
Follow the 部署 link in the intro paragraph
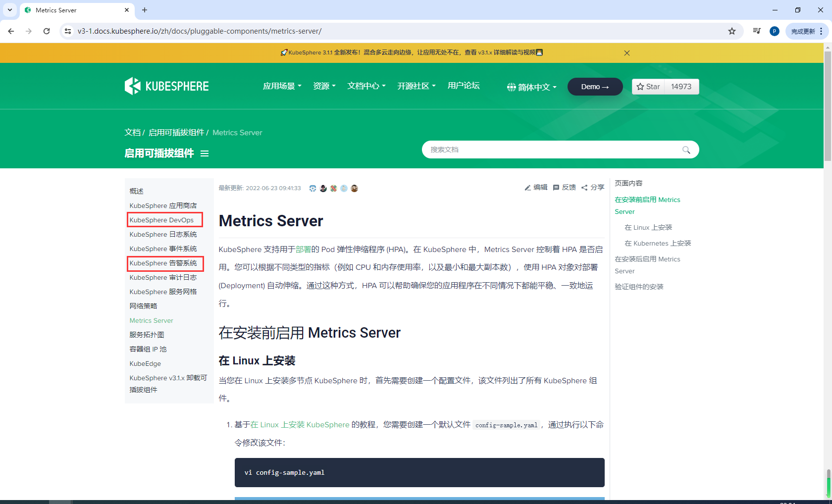pyautogui.click(x=303, y=250)
